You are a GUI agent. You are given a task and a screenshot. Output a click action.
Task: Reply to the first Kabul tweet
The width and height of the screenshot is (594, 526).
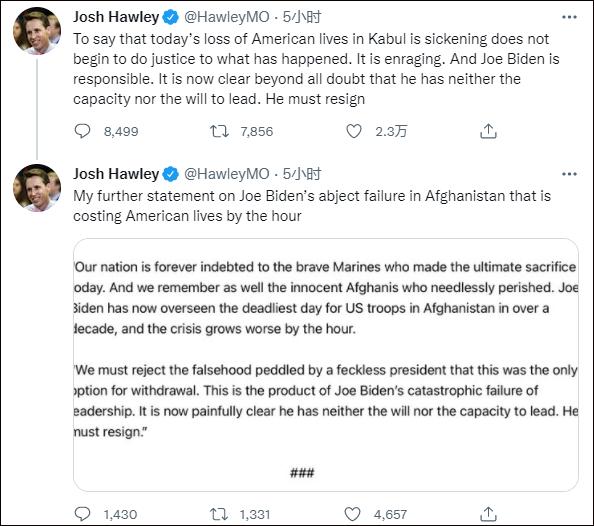pyautogui.click(x=82, y=131)
